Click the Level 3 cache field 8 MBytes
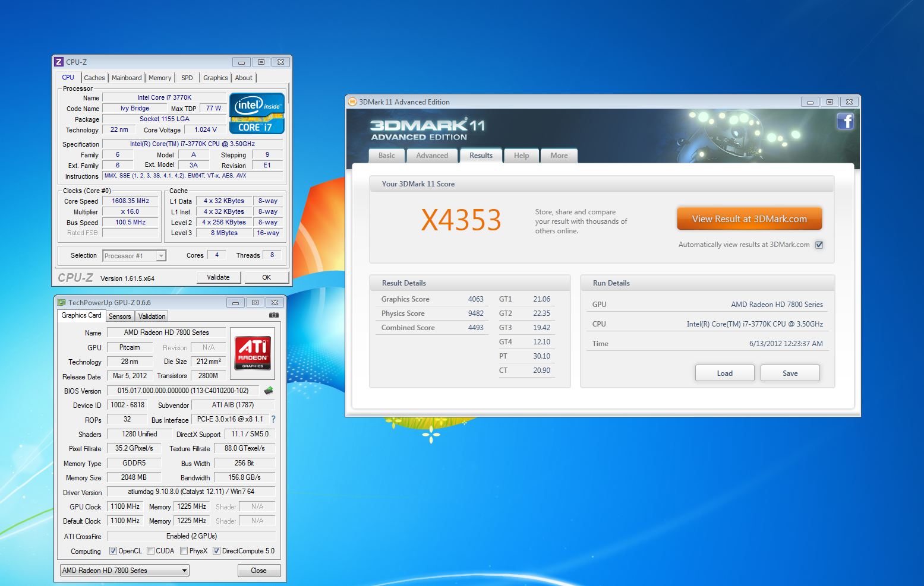The image size is (924, 586). click(x=223, y=233)
